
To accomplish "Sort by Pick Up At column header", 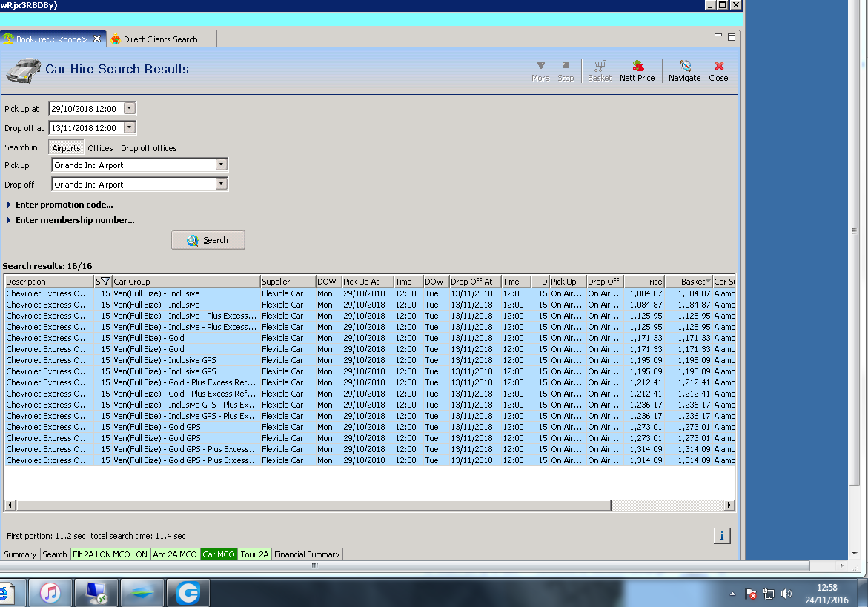I will 368,281.
